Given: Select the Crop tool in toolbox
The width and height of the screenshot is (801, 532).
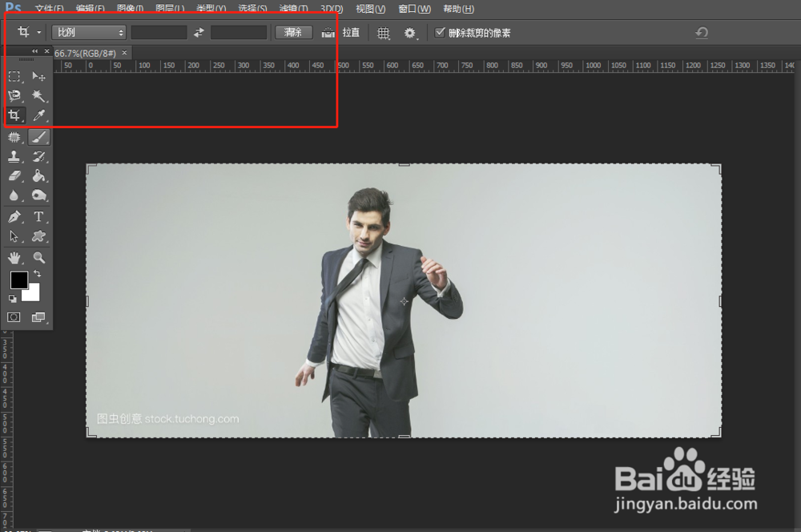Looking at the screenshot, I should [14, 115].
